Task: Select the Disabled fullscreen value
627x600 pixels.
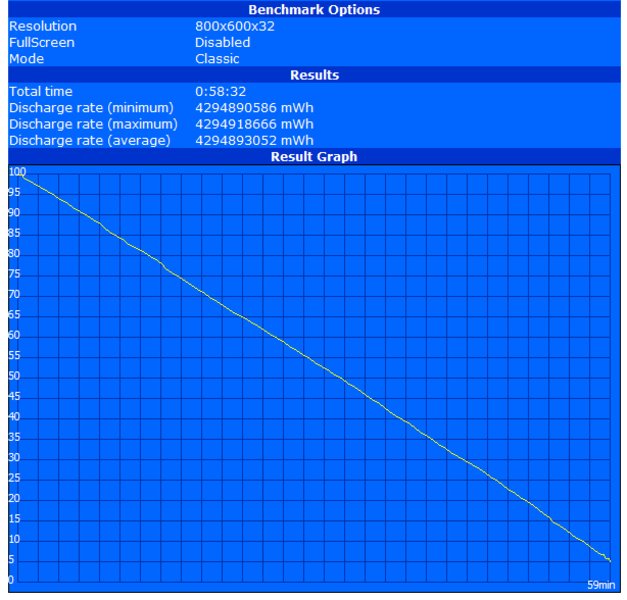Action: click(x=222, y=42)
